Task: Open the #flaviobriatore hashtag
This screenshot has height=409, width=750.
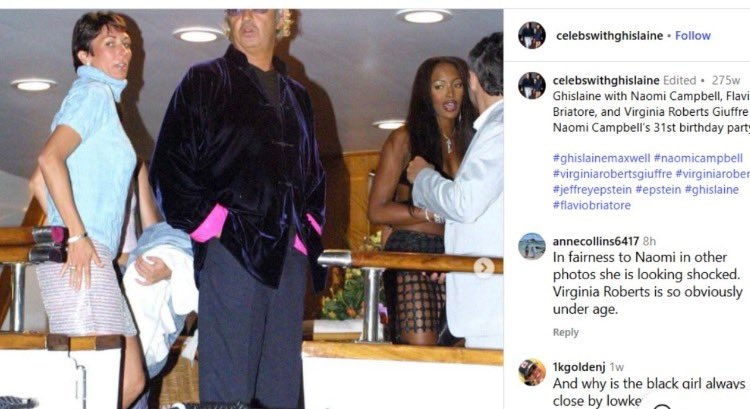Action: click(592, 205)
